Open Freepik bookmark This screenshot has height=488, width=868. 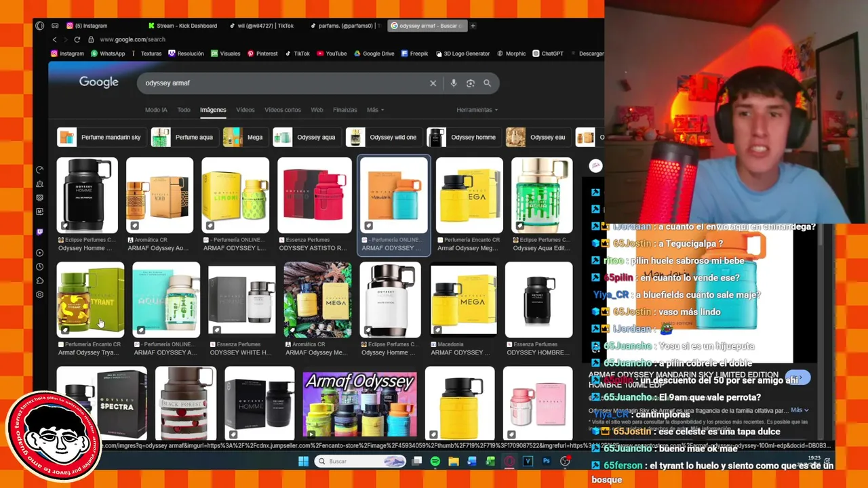point(414,54)
